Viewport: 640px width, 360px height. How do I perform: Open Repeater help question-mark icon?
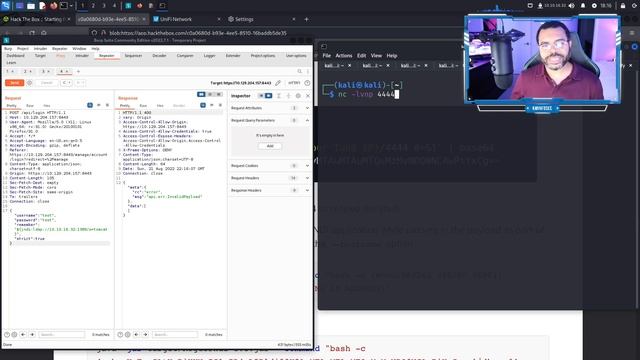[307, 83]
